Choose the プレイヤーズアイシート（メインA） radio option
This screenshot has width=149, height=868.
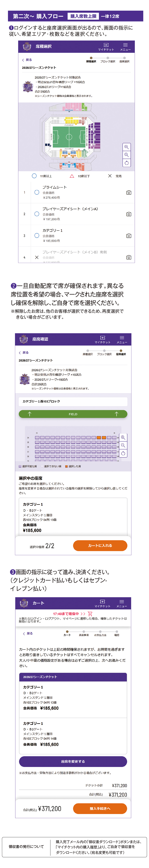point(37,214)
